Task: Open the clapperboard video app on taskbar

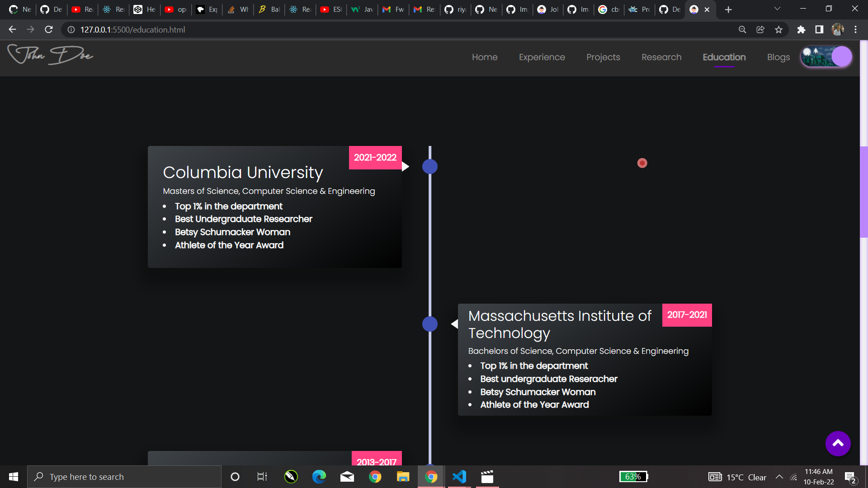Action: pos(487,477)
